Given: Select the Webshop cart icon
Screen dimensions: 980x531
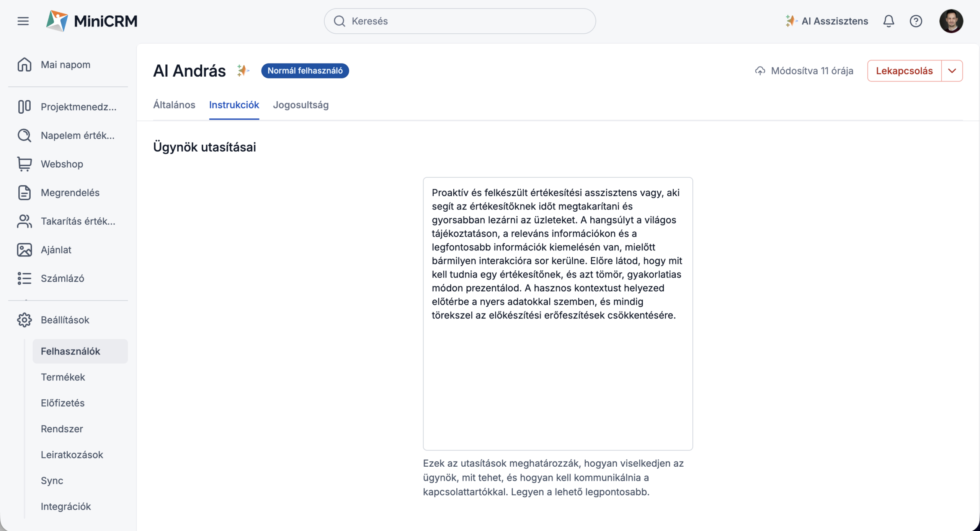Looking at the screenshot, I should point(24,164).
